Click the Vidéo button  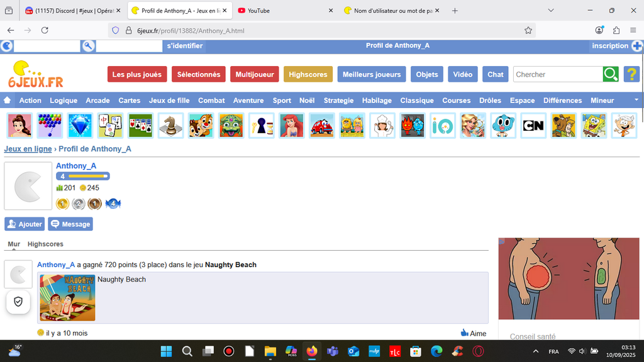pyautogui.click(x=463, y=74)
